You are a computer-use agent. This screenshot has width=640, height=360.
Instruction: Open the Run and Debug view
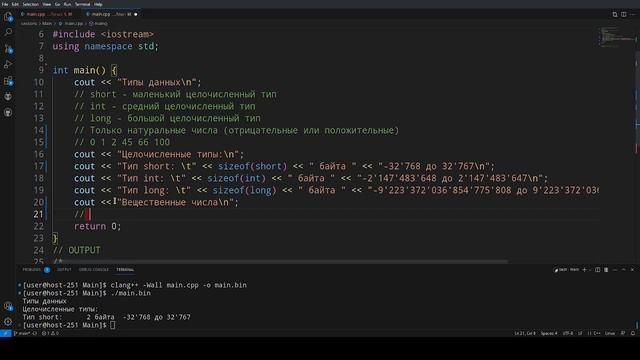click(x=8, y=64)
